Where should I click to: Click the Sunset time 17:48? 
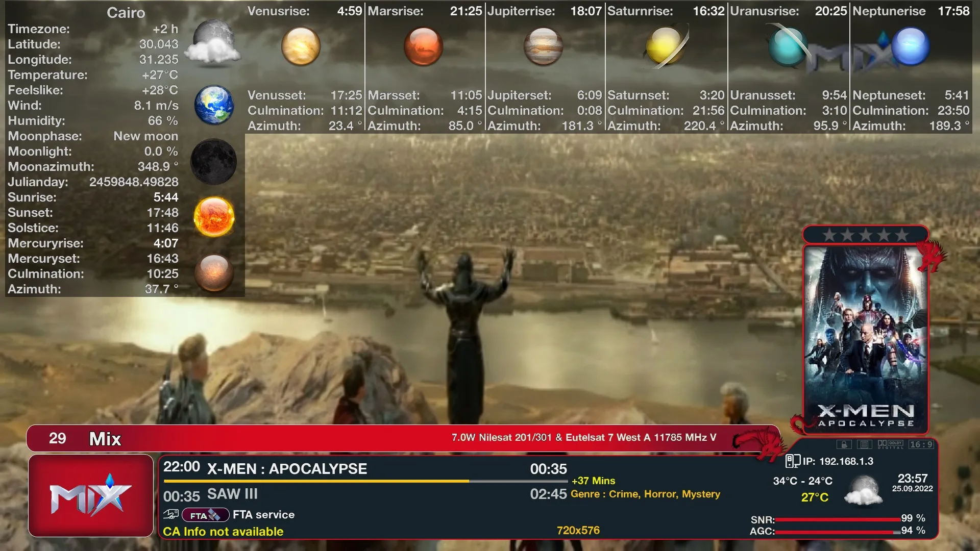pos(163,213)
